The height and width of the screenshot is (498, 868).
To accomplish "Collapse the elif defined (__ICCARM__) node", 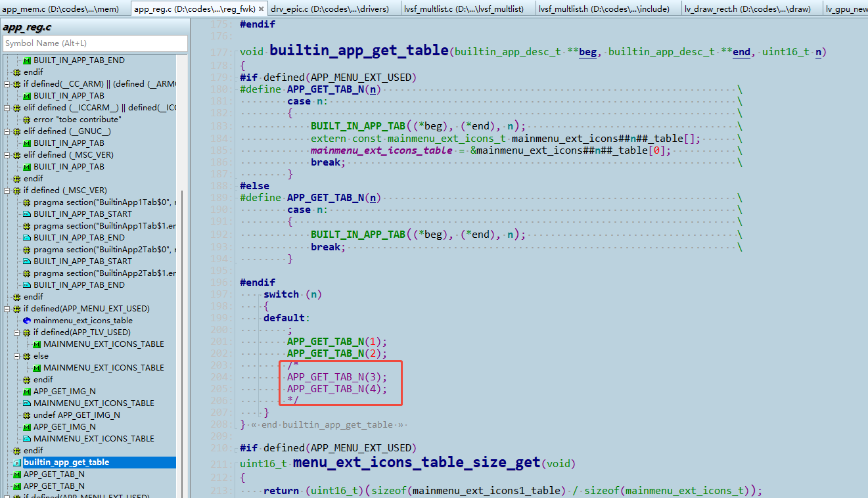I will [x=7, y=108].
